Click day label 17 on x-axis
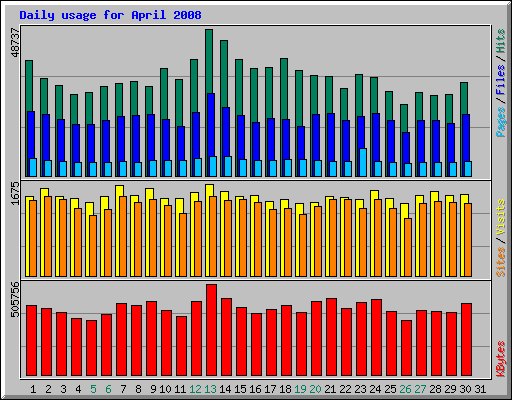Viewport: 512px width, 400px height. pos(270,389)
